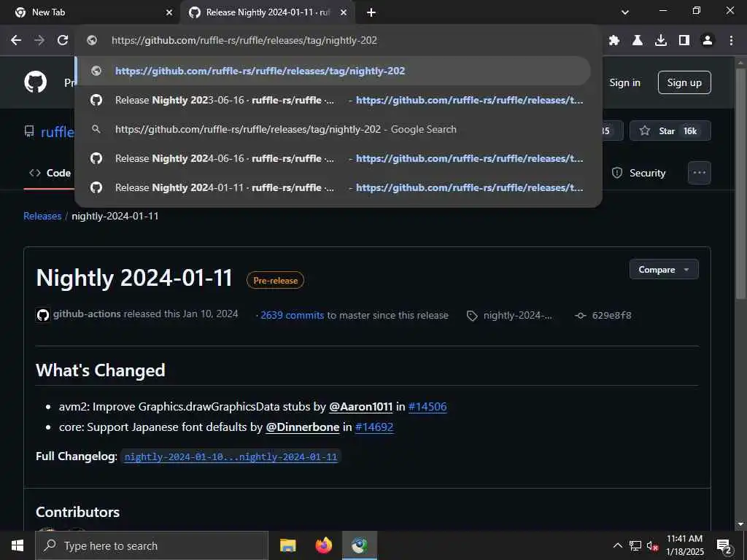Click the muted volume tray icon
Image resolution: width=747 pixels, height=560 pixels.
pos(652,545)
